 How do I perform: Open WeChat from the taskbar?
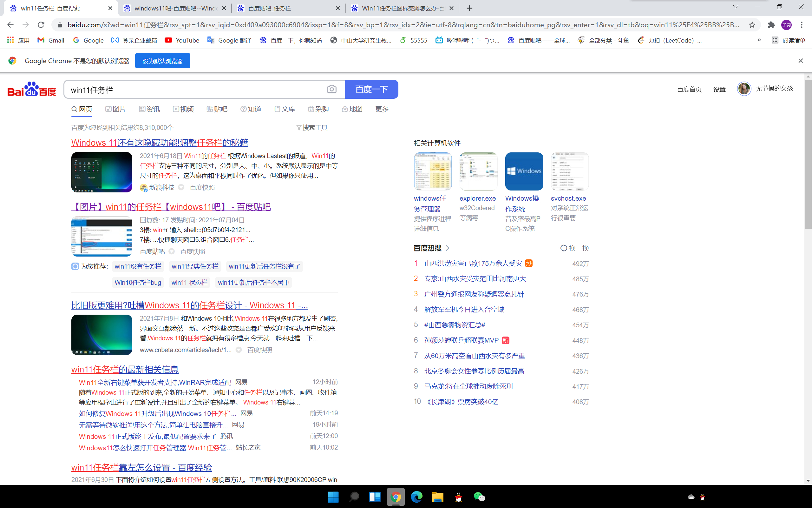pos(479,497)
